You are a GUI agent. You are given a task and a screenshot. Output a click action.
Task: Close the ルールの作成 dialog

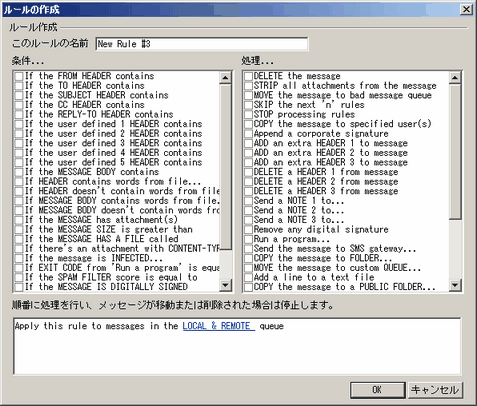pos(466,9)
